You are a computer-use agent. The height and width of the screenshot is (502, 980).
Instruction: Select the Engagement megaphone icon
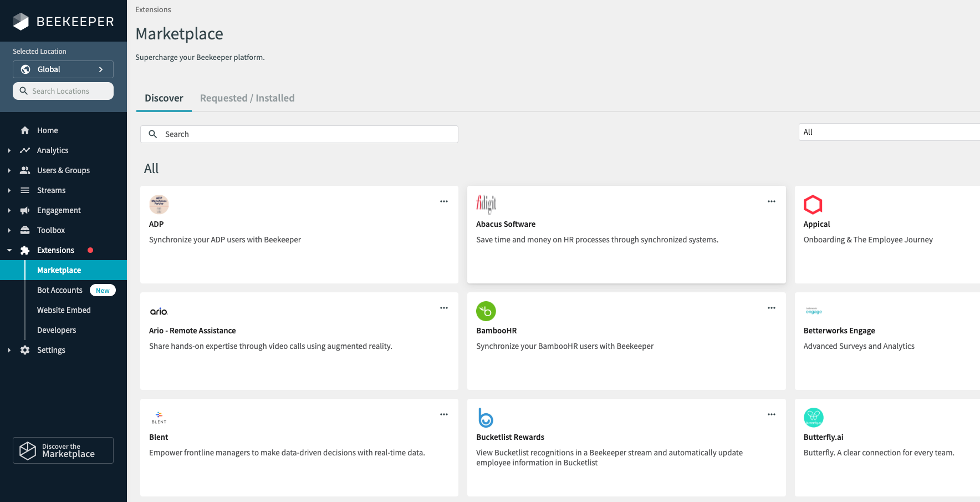click(x=25, y=210)
